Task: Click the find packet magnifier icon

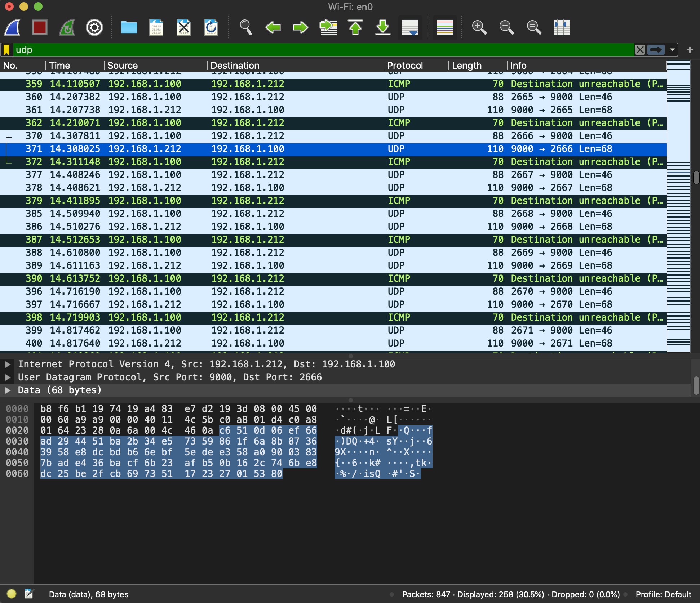Action: (x=246, y=27)
